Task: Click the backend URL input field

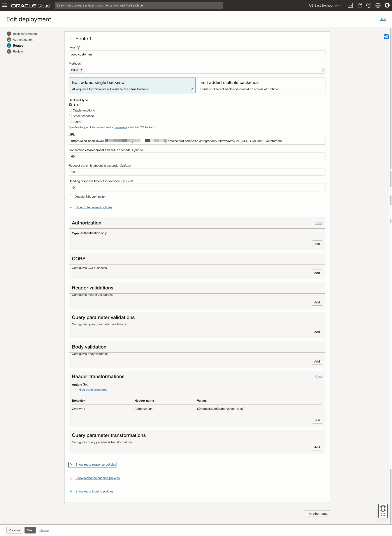Action: (197, 141)
